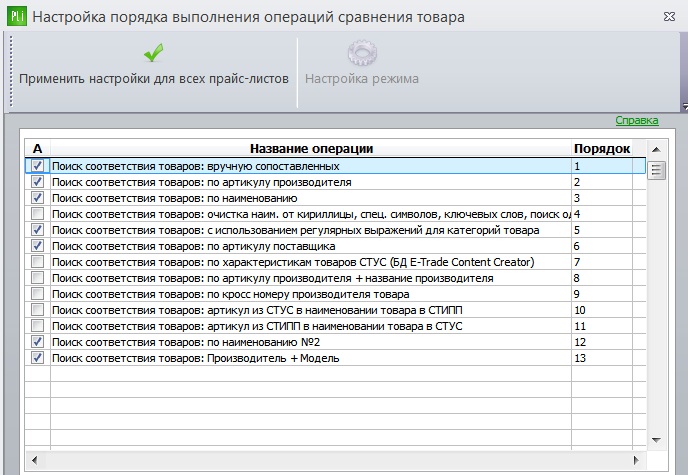Enable 'артикул из СТИПП в наименовании' checkbox

click(x=38, y=326)
